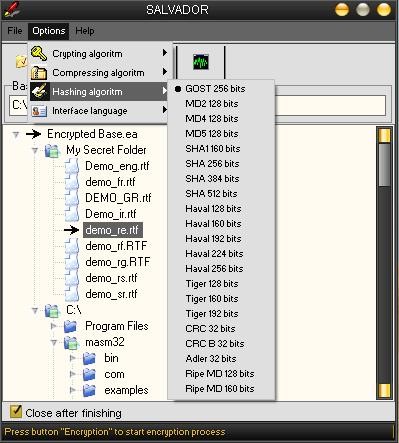The image size is (399, 443).
Task: Click the base path input field
Action: click(197, 105)
